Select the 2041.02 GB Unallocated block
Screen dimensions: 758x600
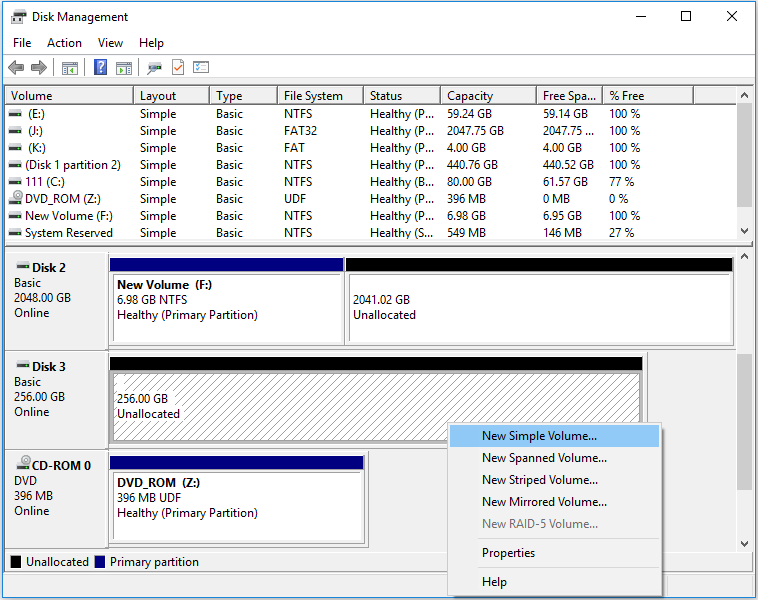pos(539,301)
